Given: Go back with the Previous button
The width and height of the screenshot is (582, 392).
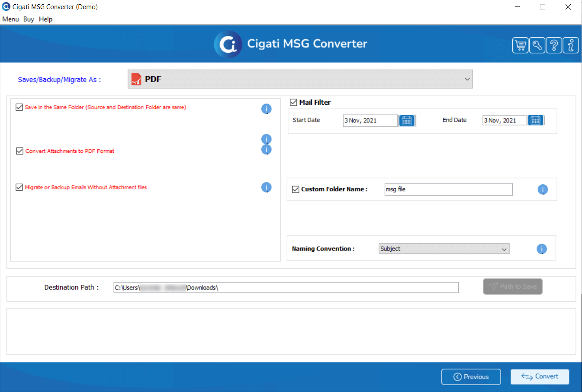Looking at the screenshot, I should [x=471, y=377].
